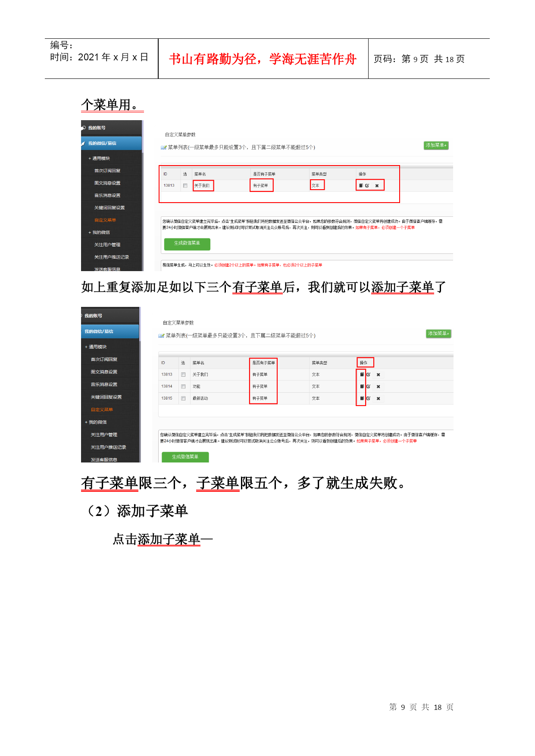535x756 pixels.
Task: Expand 我的微信 in the first screenshot sidebar
Action: pos(99,233)
